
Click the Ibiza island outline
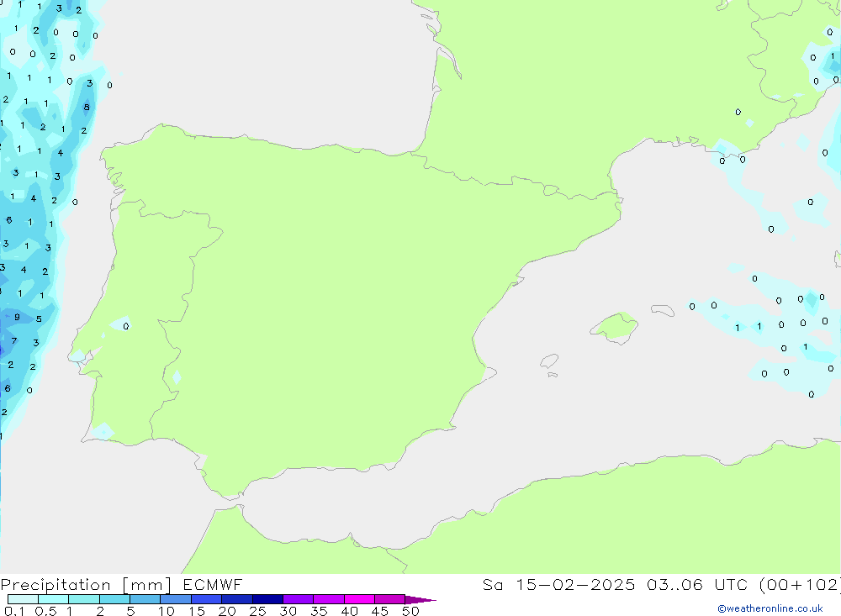tap(549, 361)
